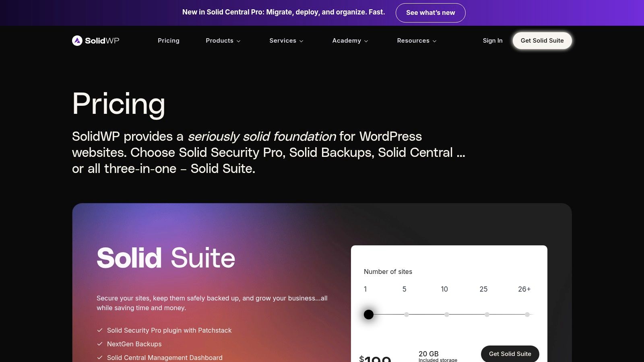
Task: Expand the Resources dropdown chevron
Action: tap(434, 41)
